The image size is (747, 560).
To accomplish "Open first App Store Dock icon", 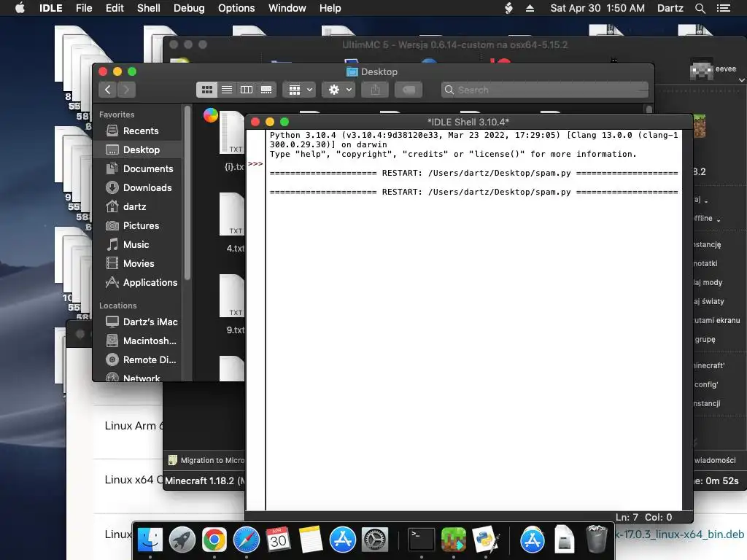I will coord(343,540).
